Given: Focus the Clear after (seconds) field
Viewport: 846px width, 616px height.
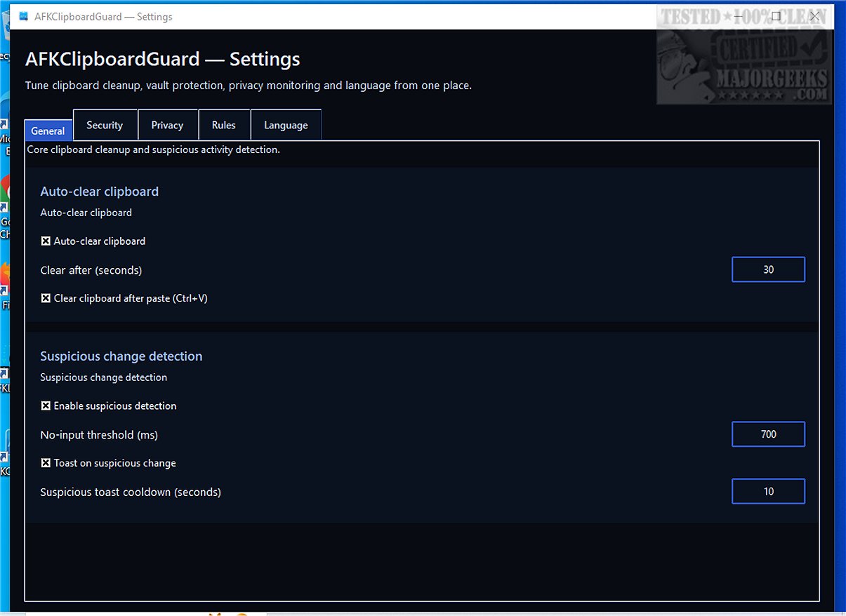Looking at the screenshot, I should tap(768, 269).
